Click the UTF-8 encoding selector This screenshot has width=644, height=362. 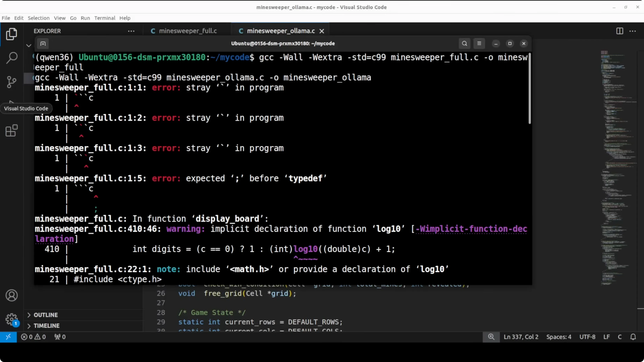tap(587, 337)
